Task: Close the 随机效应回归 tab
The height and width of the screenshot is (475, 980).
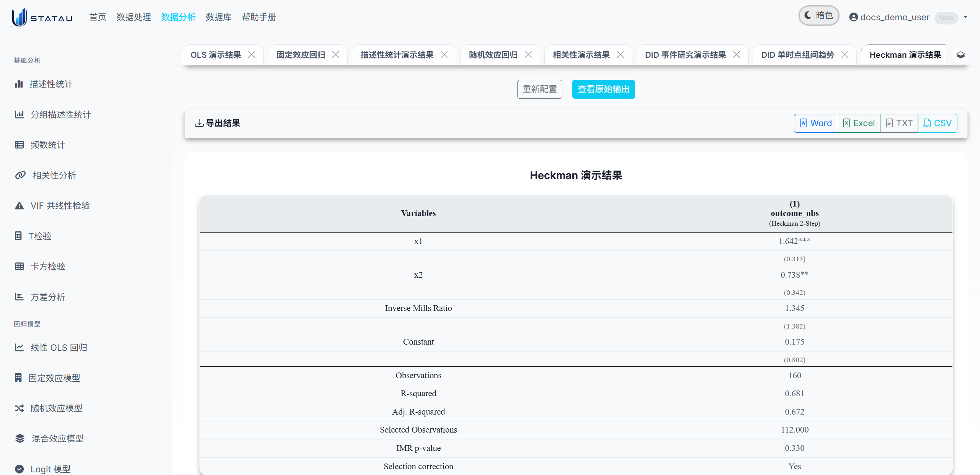Action: [x=528, y=55]
